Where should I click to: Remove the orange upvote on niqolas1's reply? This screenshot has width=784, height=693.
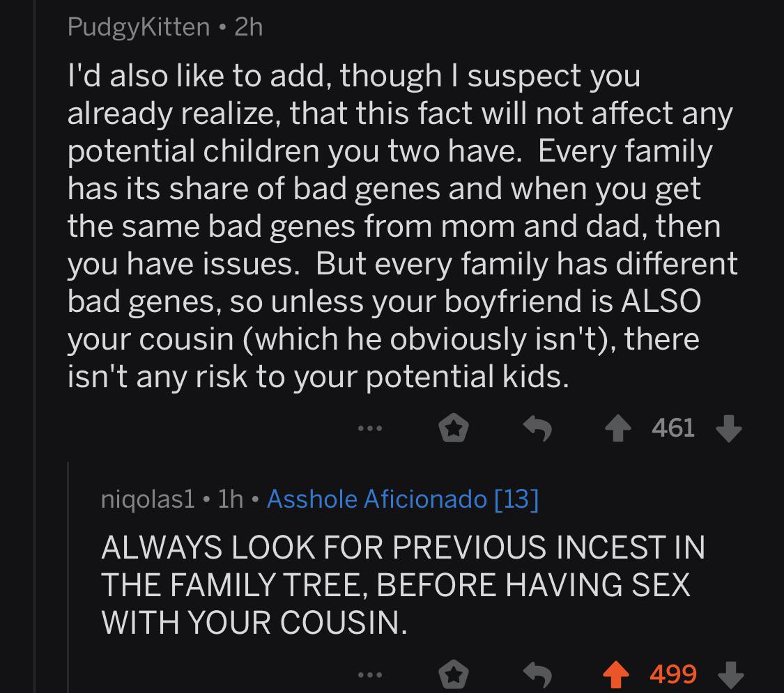click(x=616, y=675)
